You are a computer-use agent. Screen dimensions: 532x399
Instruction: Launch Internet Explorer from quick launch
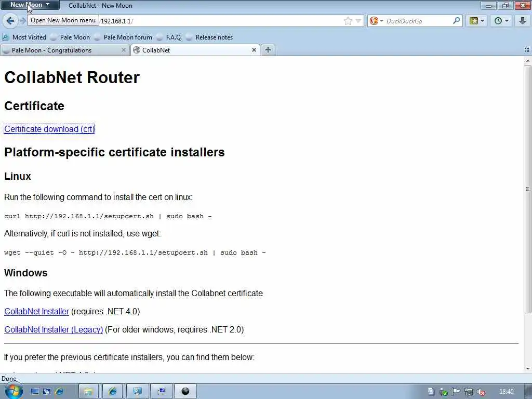(x=59, y=392)
